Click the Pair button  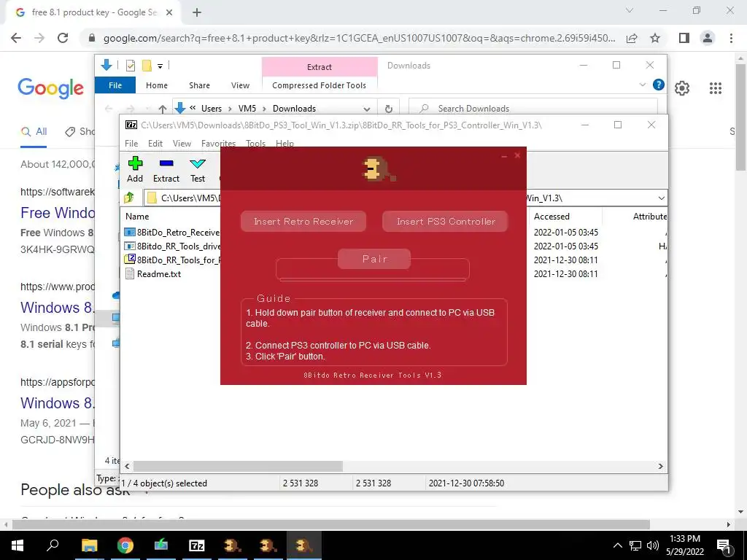[374, 259]
